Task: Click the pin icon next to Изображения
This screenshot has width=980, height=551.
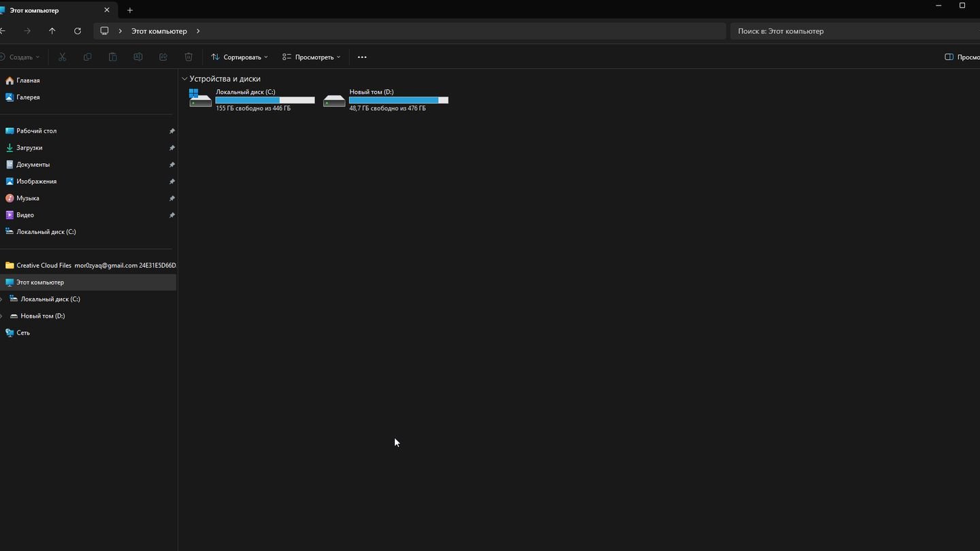Action: coord(171,182)
